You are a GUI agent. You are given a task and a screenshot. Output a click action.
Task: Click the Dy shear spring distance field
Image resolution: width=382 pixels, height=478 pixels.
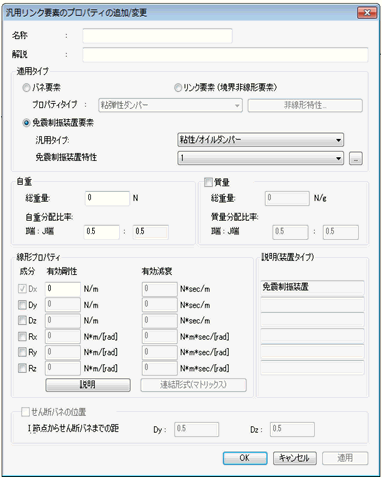pyautogui.click(x=197, y=429)
